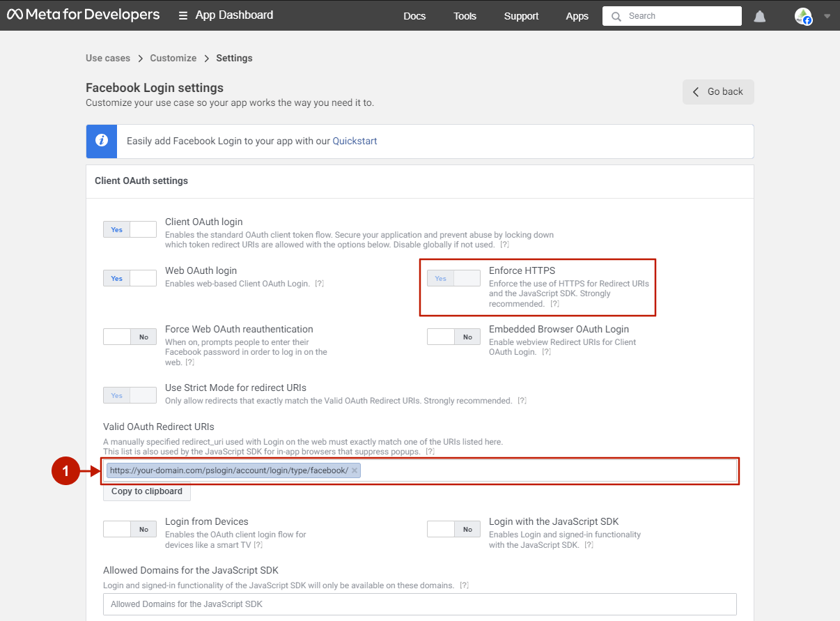Click the Meta for Developers logo
Screen dimensions: 840x621
tap(83, 15)
